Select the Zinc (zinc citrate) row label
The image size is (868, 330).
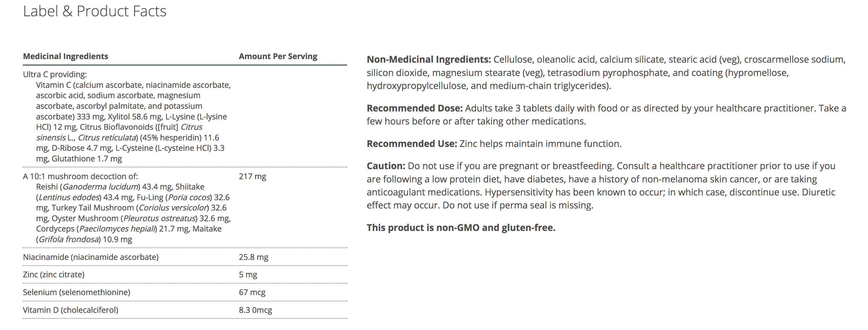click(54, 274)
